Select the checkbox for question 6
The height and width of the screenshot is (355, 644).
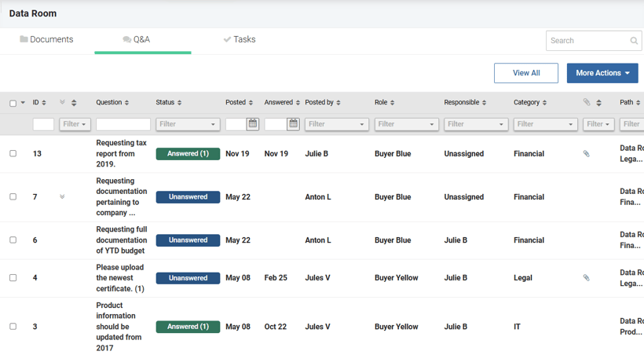(13, 240)
